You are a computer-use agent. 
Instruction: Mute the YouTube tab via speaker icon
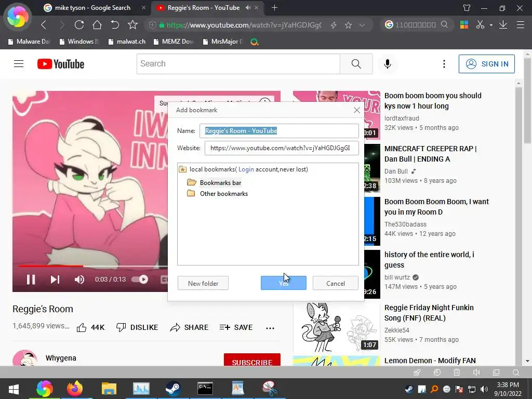[248, 7]
